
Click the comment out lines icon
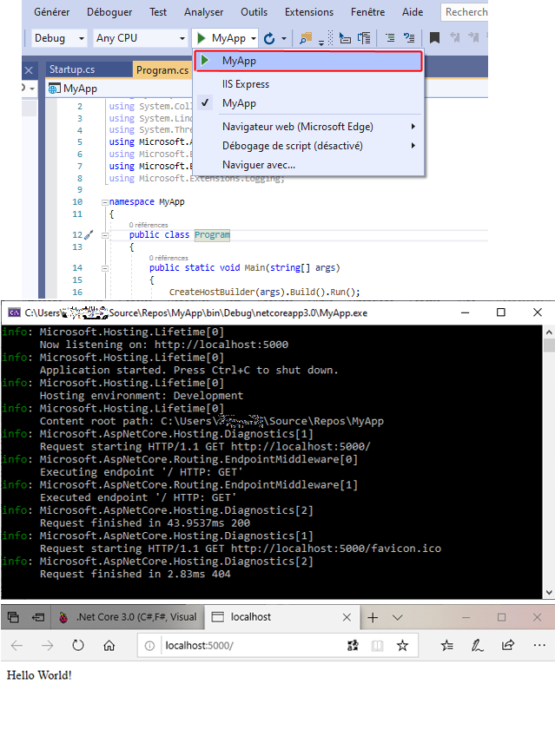(390, 38)
